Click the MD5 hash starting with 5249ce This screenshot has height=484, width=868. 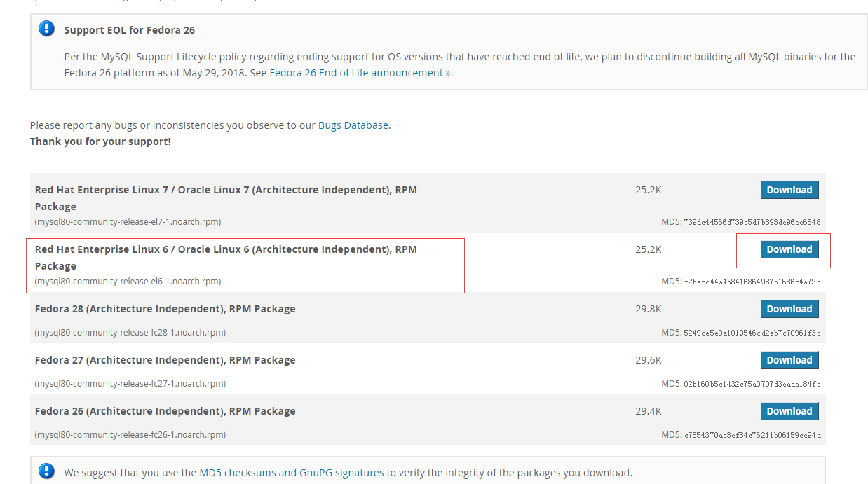click(x=752, y=333)
